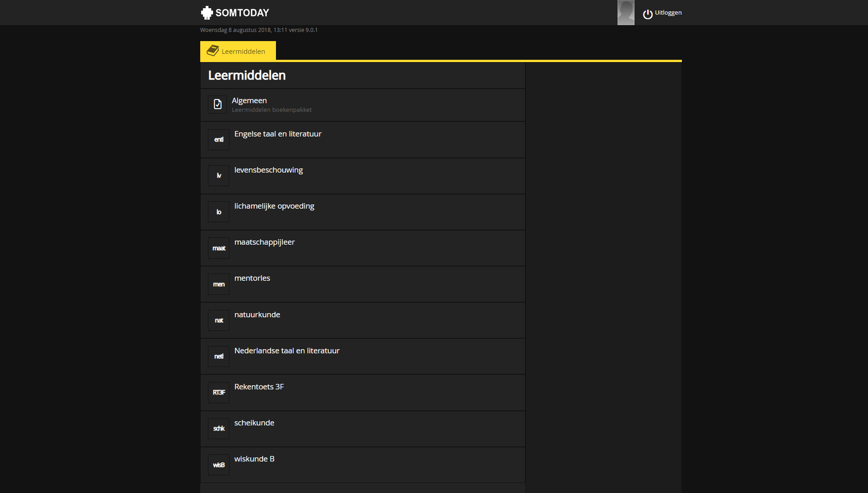Select the natuurkunde icon 'nat'

tap(218, 320)
